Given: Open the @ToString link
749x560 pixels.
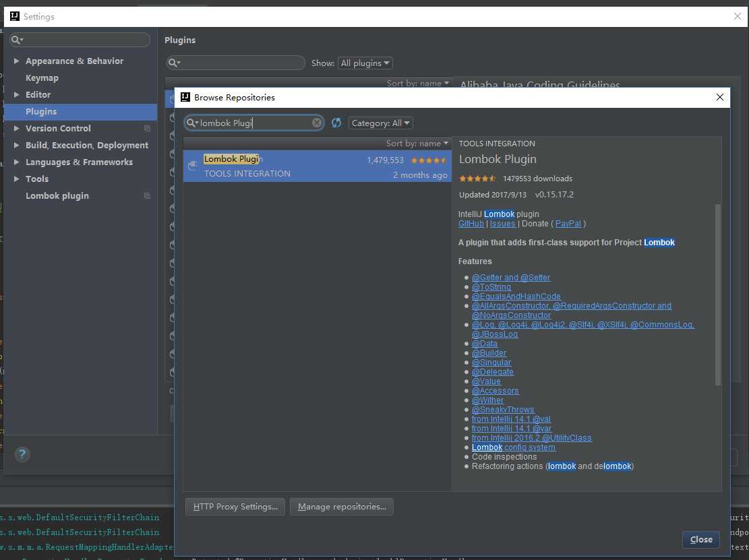Looking at the screenshot, I should pyautogui.click(x=491, y=287).
